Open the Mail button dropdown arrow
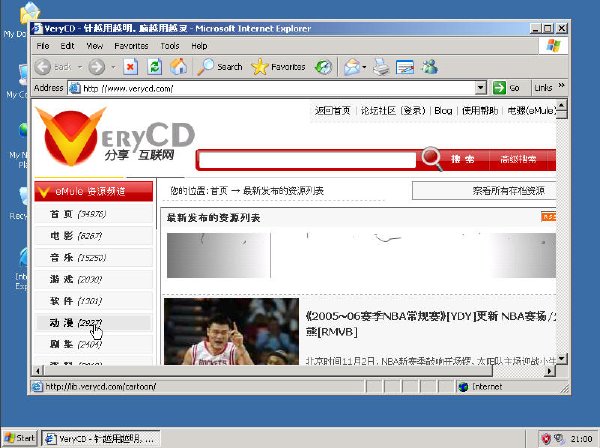600x448 pixels. [364, 67]
